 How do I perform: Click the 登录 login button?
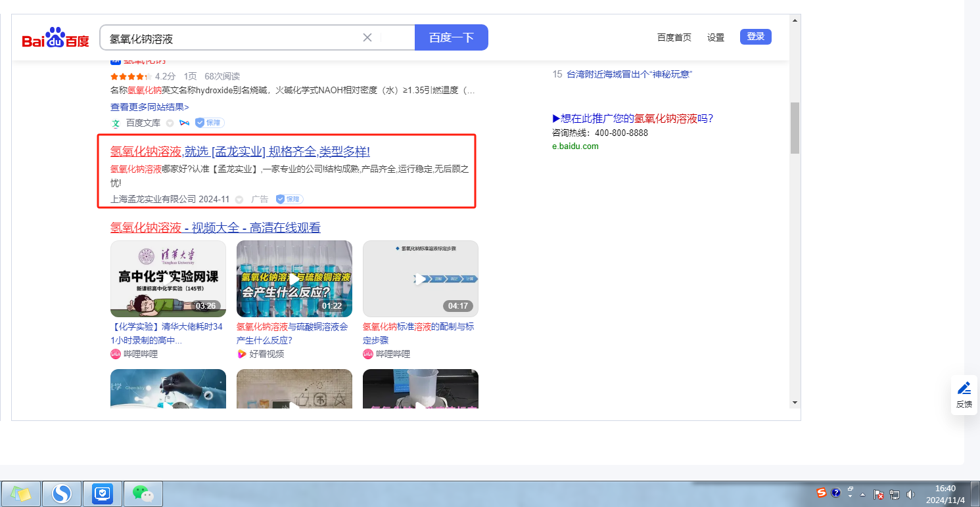point(756,37)
